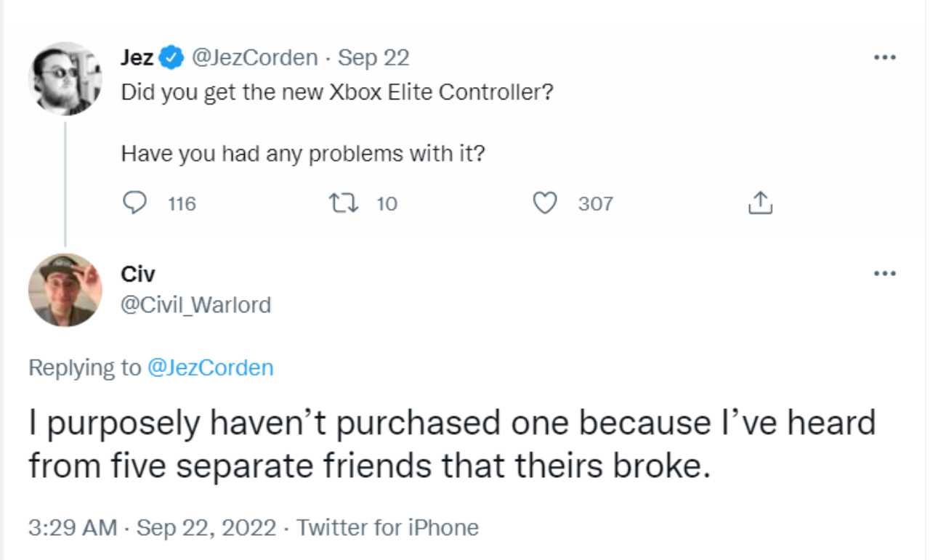Open the three-dot menu on Jez's tweet
The image size is (930, 560).
[885, 57]
